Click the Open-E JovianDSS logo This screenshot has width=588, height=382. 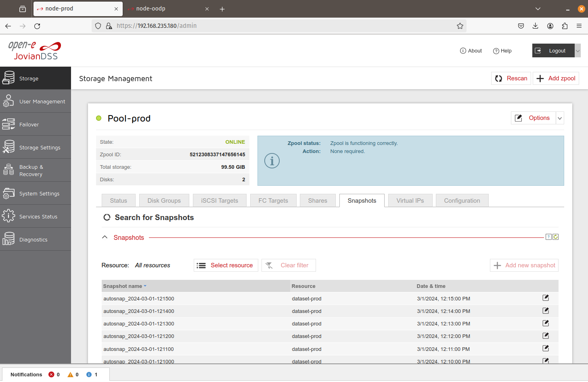pyautogui.click(x=35, y=50)
